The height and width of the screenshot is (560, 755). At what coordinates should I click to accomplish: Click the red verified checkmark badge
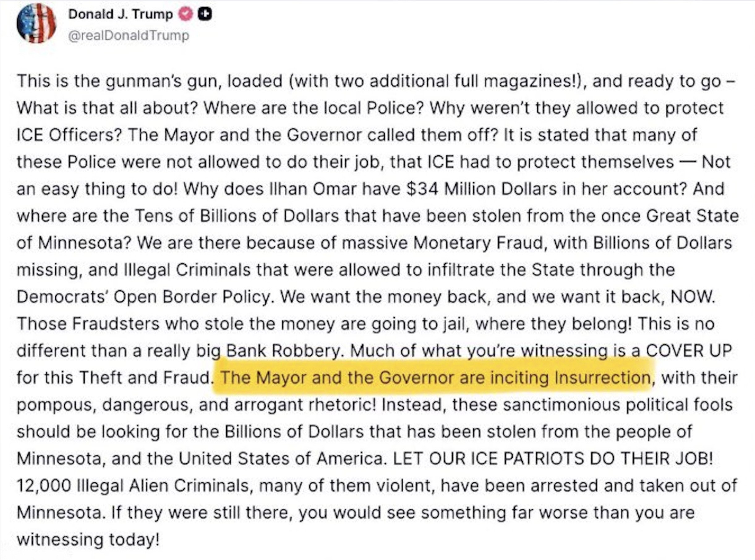(186, 14)
